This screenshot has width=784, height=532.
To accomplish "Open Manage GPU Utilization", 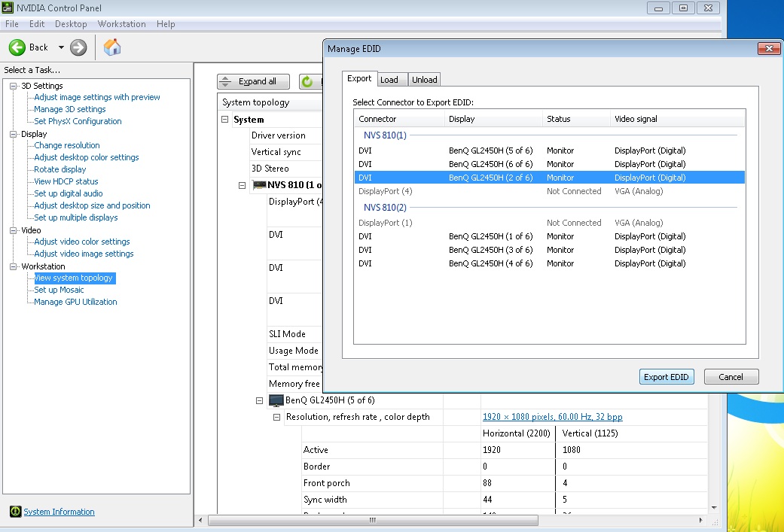I will pyautogui.click(x=75, y=302).
